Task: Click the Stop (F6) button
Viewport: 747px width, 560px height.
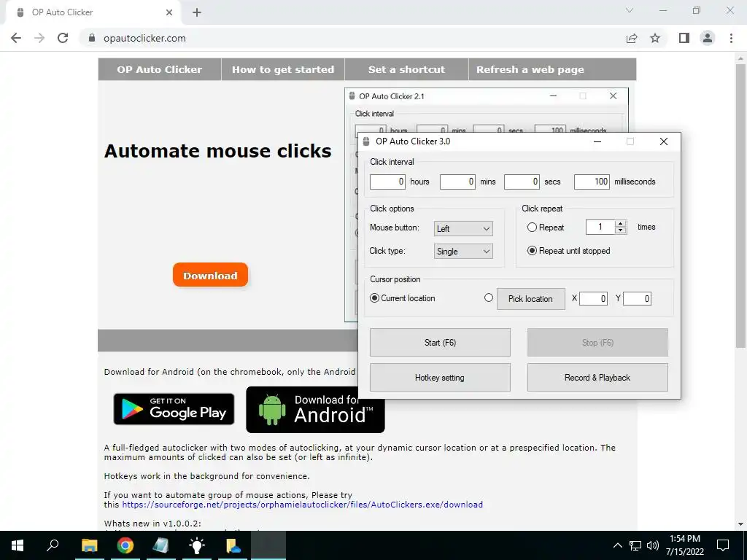Action: pyautogui.click(x=597, y=343)
